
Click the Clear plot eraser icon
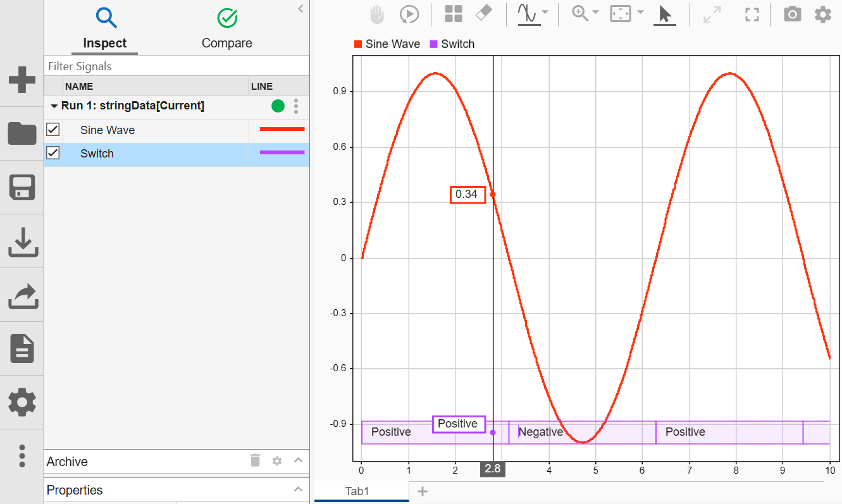pyautogui.click(x=483, y=13)
